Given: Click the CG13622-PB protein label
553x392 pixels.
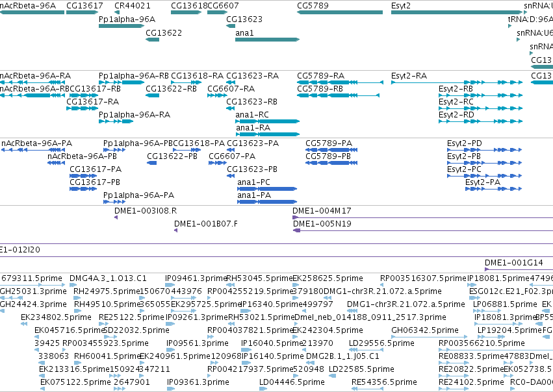Looking at the screenshot, I should (172, 156).
